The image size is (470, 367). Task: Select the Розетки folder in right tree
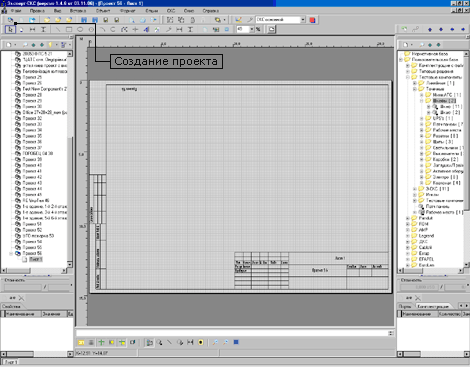[x=445, y=136]
